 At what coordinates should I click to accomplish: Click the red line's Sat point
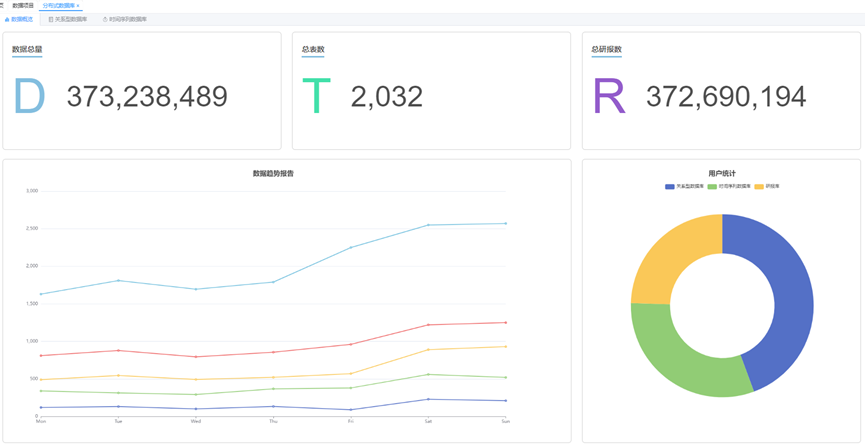[428, 325]
